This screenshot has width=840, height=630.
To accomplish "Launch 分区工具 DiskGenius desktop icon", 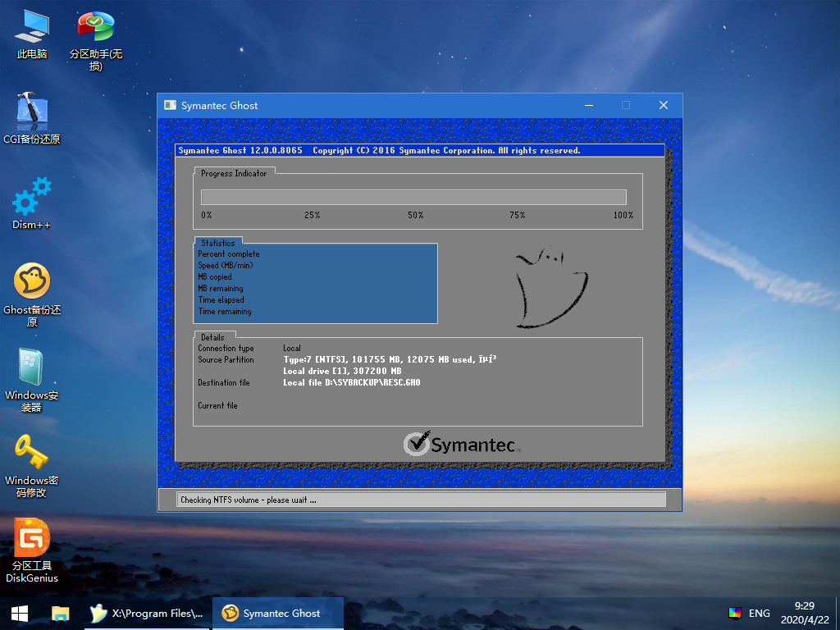I will [32, 550].
